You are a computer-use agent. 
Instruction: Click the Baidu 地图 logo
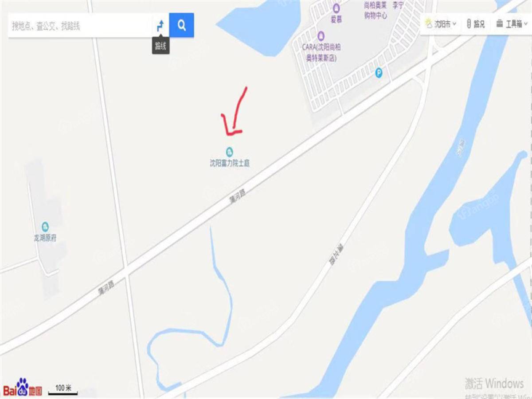tap(23, 387)
